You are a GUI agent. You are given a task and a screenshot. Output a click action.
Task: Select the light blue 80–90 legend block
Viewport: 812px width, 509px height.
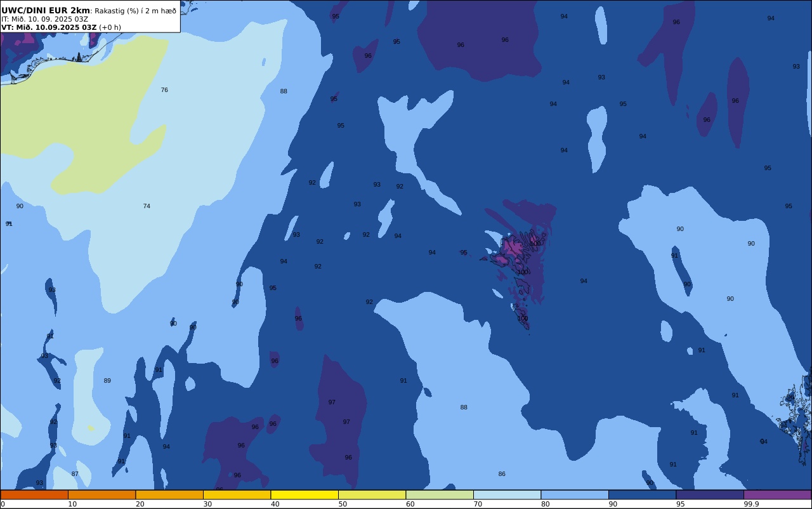(x=575, y=494)
